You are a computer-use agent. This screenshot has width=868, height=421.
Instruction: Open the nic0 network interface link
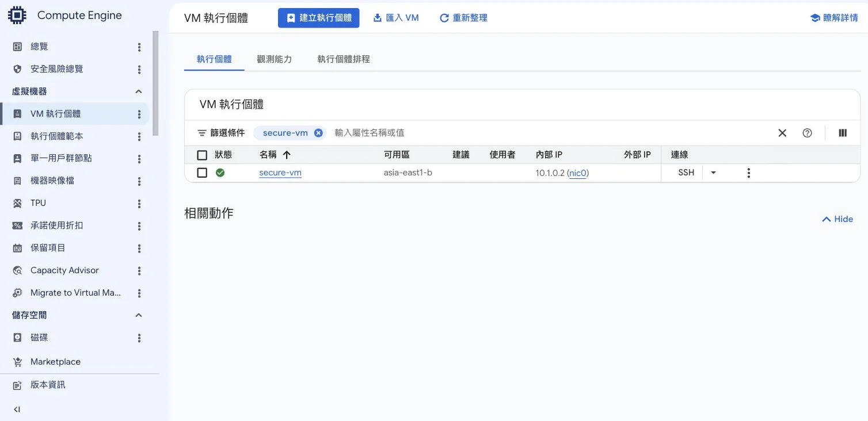tap(578, 173)
